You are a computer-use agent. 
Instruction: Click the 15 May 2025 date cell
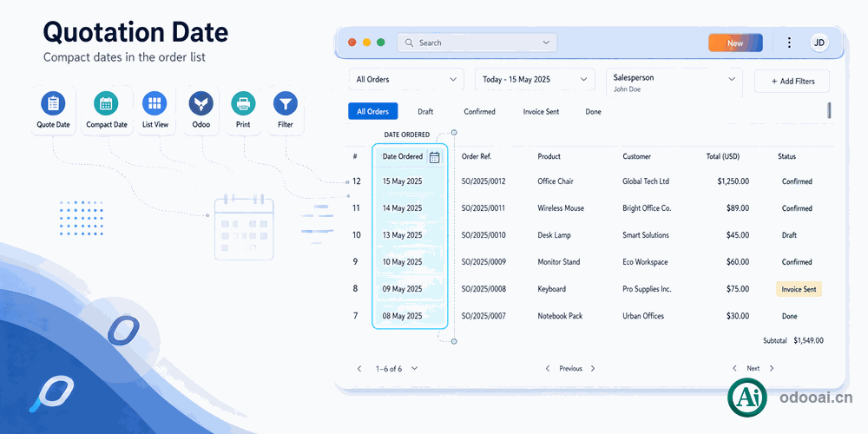coord(403,181)
